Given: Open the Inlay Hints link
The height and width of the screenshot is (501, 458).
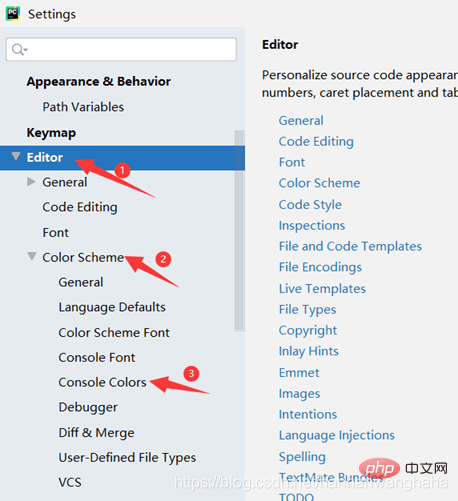Looking at the screenshot, I should coord(309,351).
